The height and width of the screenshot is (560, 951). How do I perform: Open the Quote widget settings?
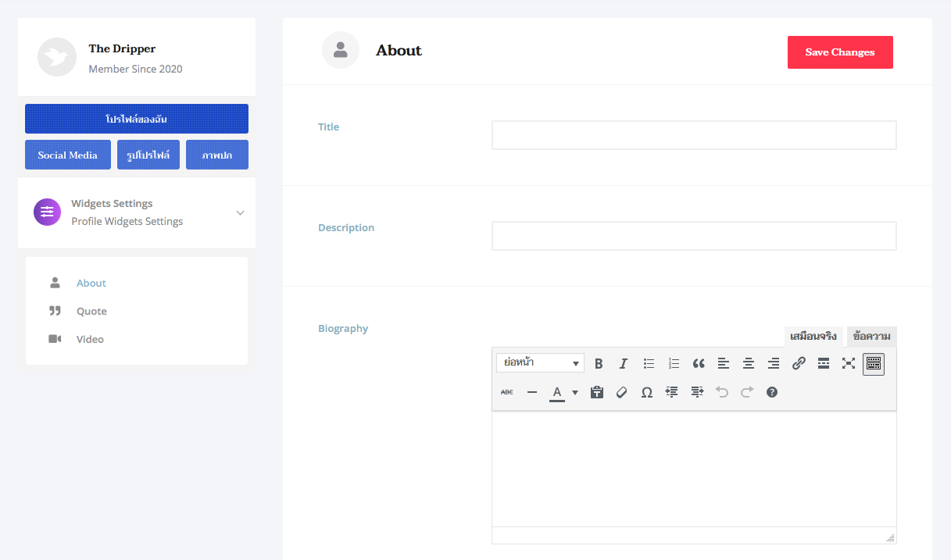pos(91,311)
